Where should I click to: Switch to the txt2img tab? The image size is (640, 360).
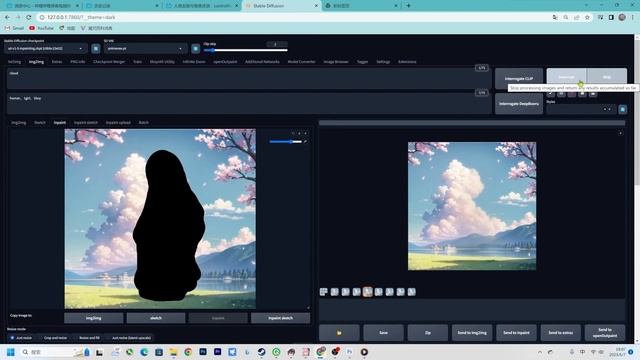[x=14, y=62]
